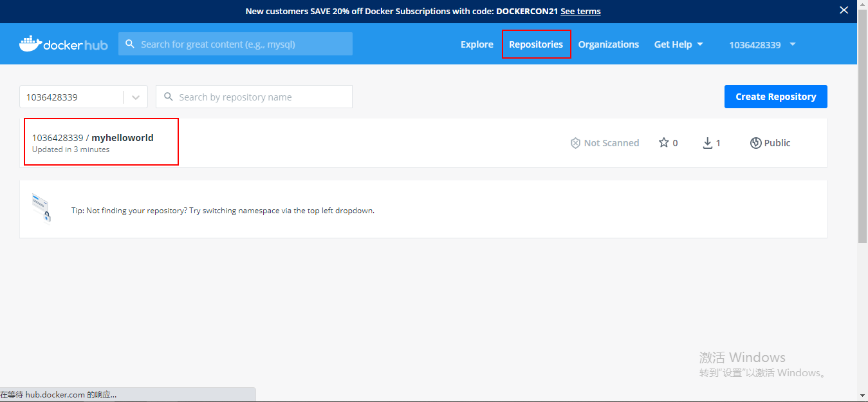Click the scrollbar up arrow

coord(862,5)
